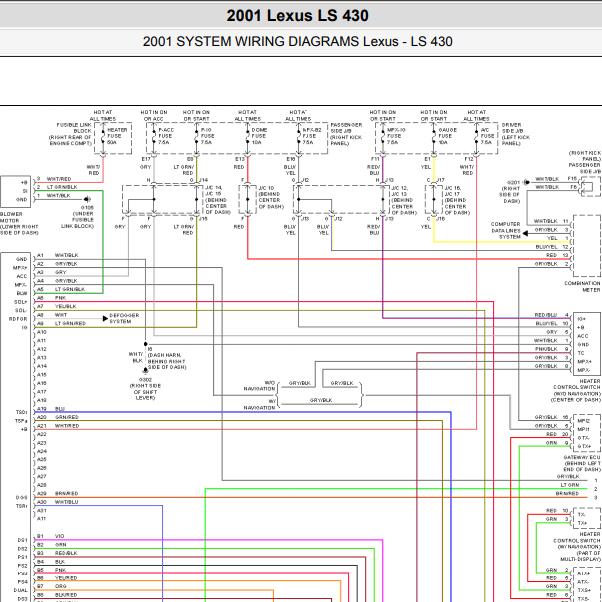The width and height of the screenshot is (602, 602).
Task: Select the 'MPX-B2 FUSE 7.5A' label
Action: pos(312,136)
